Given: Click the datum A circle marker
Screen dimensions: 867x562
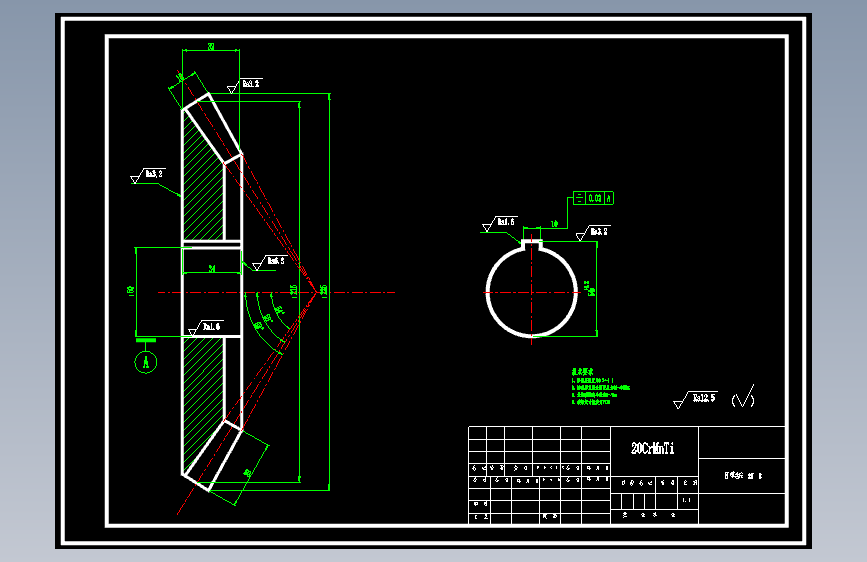Looking at the screenshot, I should point(146,362).
